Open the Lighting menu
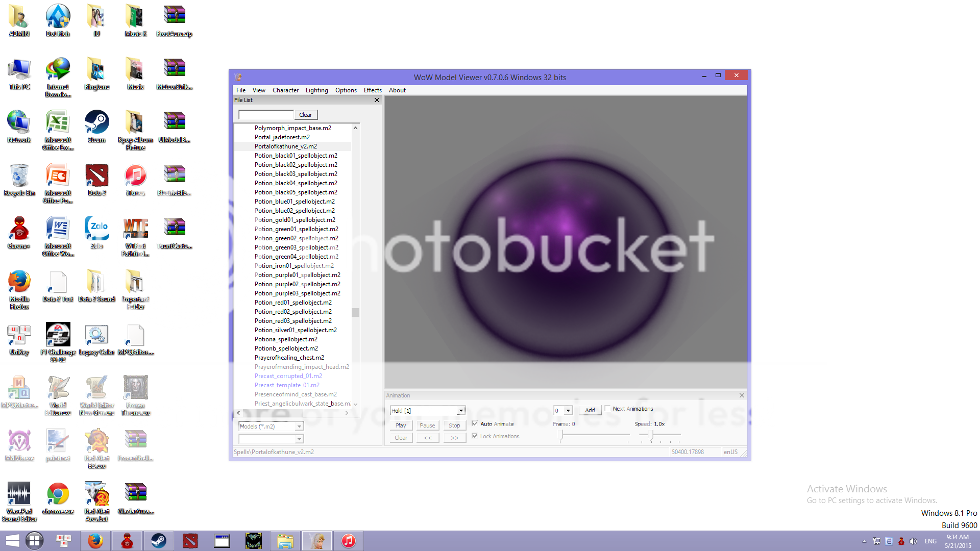The image size is (980, 551). [316, 90]
